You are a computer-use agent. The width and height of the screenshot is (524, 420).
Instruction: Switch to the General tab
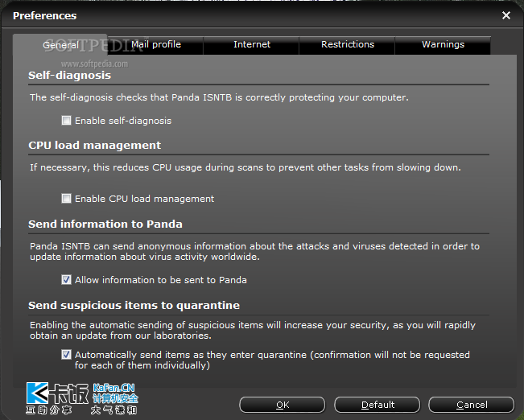point(60,45)
